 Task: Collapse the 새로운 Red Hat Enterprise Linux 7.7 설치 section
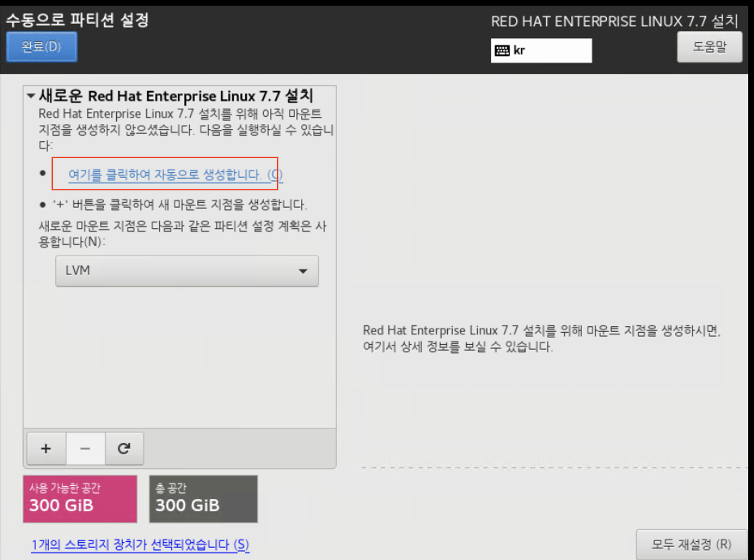31,96
